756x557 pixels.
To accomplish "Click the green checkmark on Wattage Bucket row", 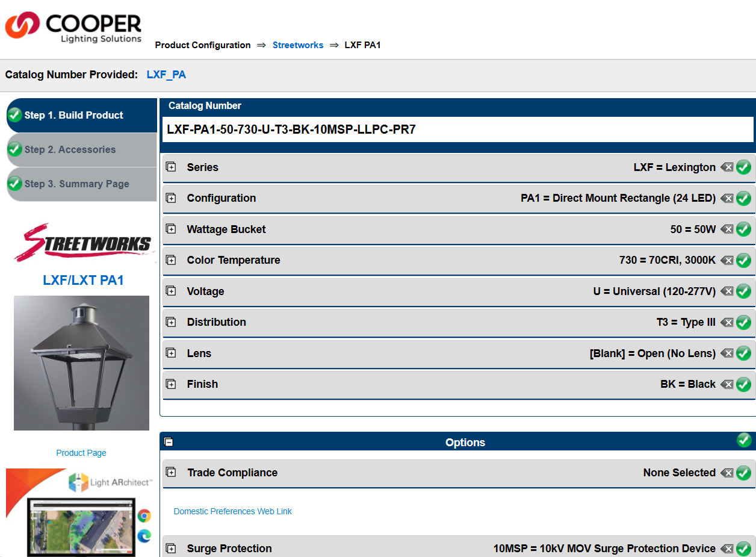I will click(744, 229).
